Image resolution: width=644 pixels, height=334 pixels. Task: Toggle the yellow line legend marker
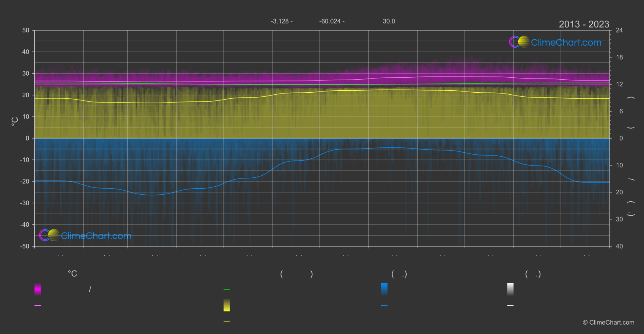click(227, 321)
